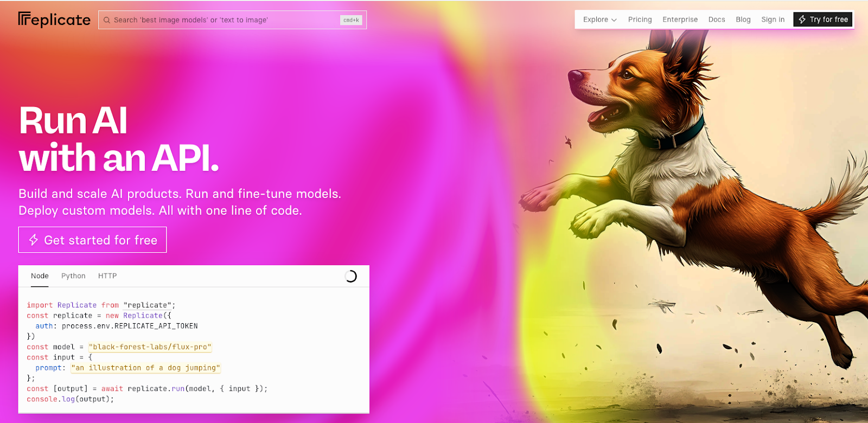Click the "an illustration of a dog jumping" prompt
The width and height of the screenshot is (868, 423).
(x=145, y=368)
